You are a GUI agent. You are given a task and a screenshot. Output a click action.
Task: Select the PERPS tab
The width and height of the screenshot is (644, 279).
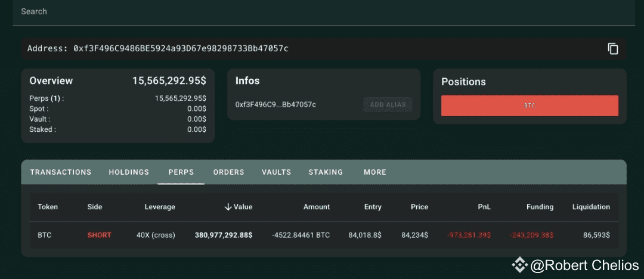[x=181, y=172]
